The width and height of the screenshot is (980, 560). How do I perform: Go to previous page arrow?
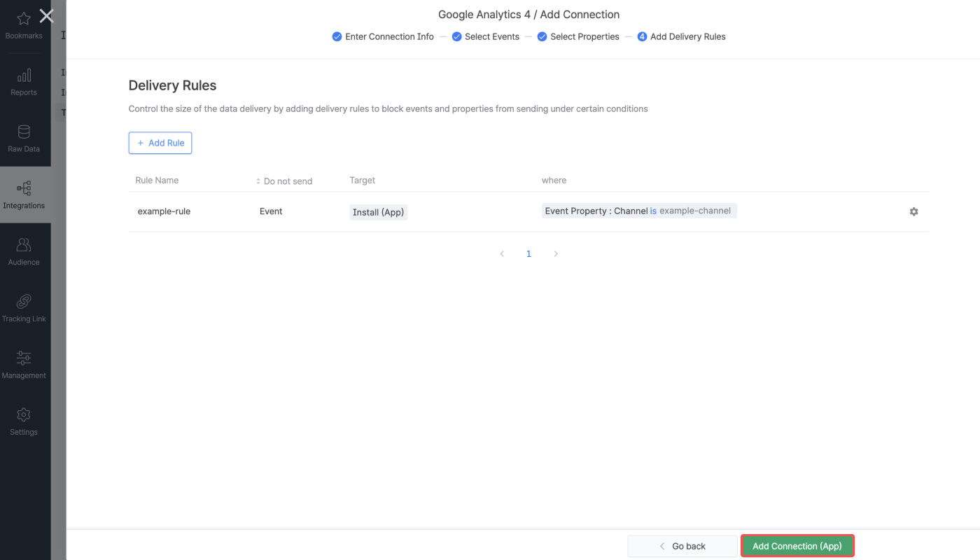[x=502, y=254]
